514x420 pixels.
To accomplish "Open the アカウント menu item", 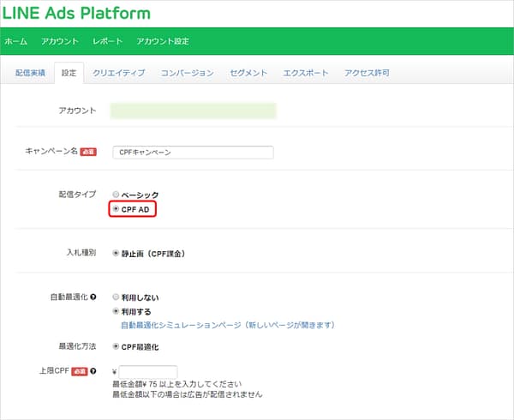I will 60,41.
